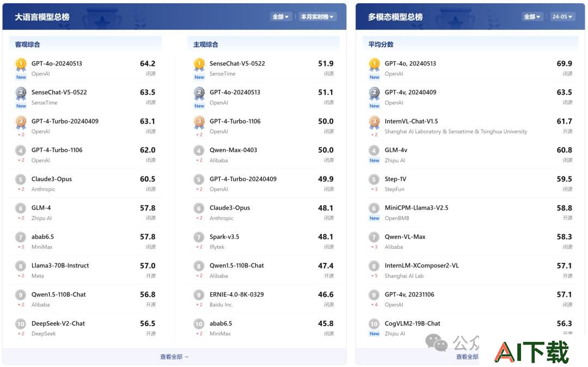Viewport: 588px width, 367px height.
Task: Click the 开源 tag on Llama3-70B-Instruct row
Action: 151,276
